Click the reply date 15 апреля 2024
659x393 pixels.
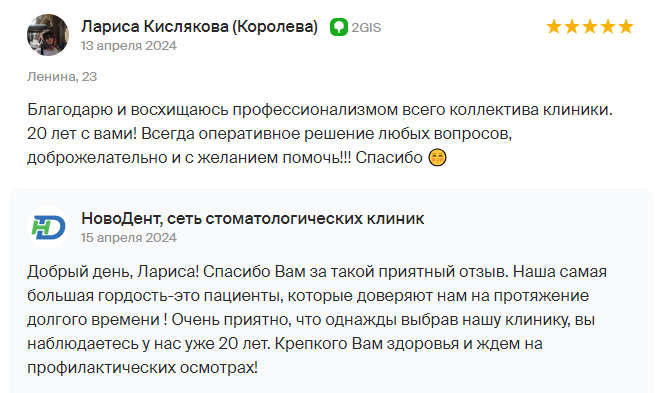click(x=129, y=237)
